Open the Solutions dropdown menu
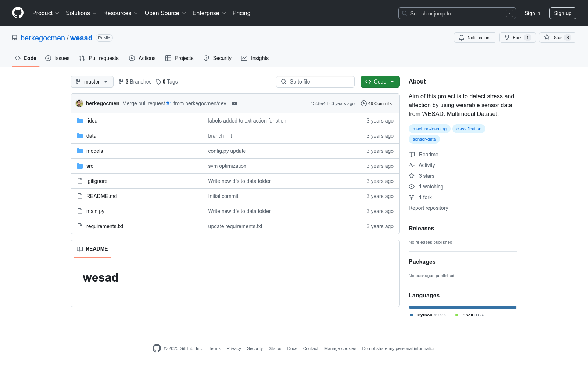588x368 pixels. [x=81, y=13]
